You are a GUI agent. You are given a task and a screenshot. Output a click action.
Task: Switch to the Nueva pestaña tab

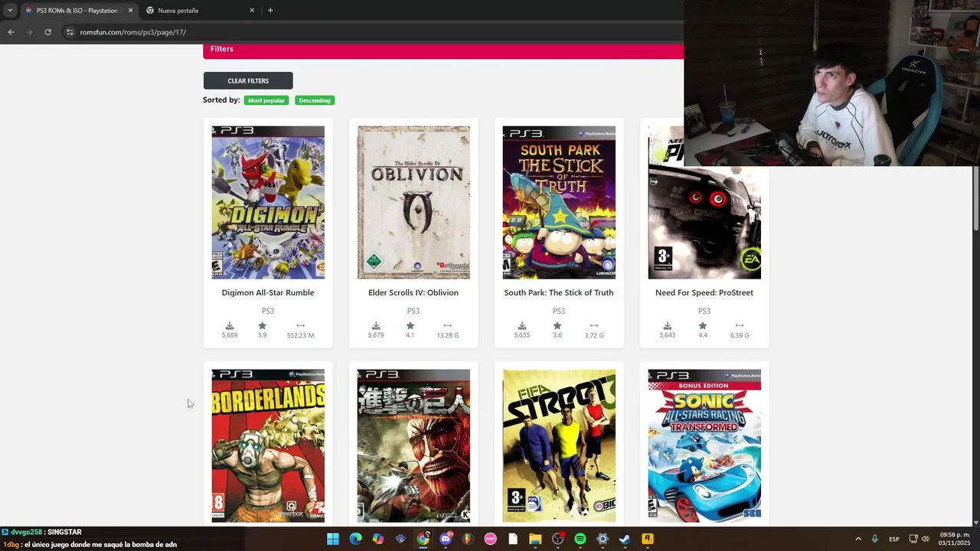[201, 11]
